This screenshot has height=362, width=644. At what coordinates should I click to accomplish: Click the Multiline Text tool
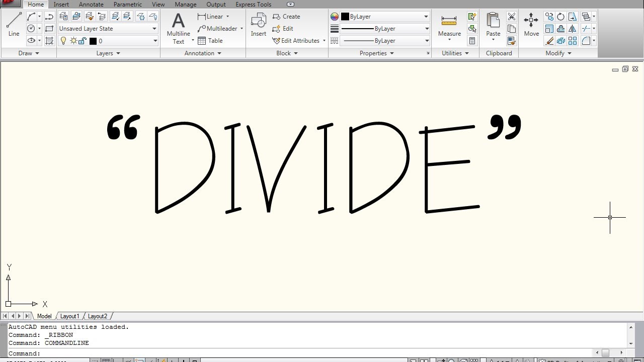click(179, 28)
